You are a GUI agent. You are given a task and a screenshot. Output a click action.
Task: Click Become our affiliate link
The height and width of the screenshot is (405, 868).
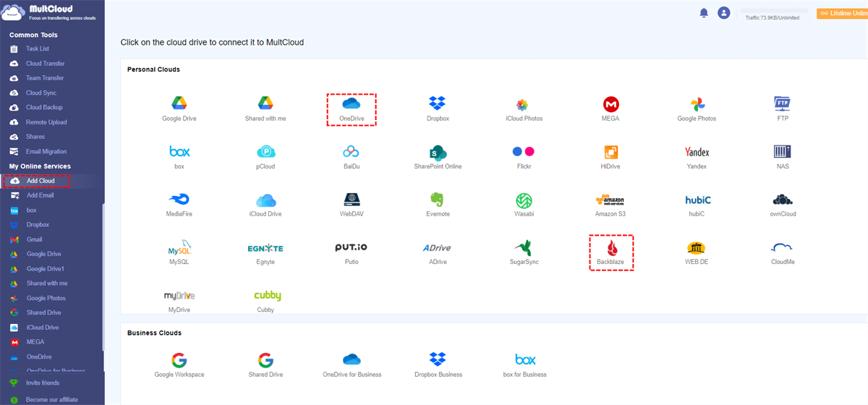pos(52,399)
